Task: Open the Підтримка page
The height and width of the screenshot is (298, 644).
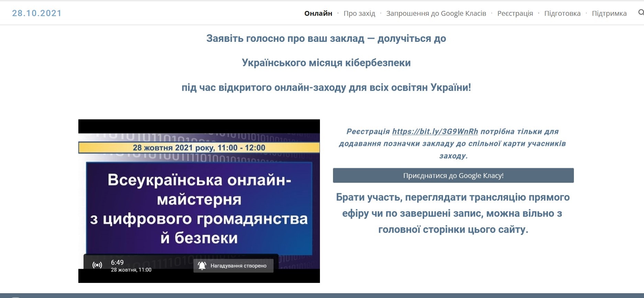Action: point(609,13)
